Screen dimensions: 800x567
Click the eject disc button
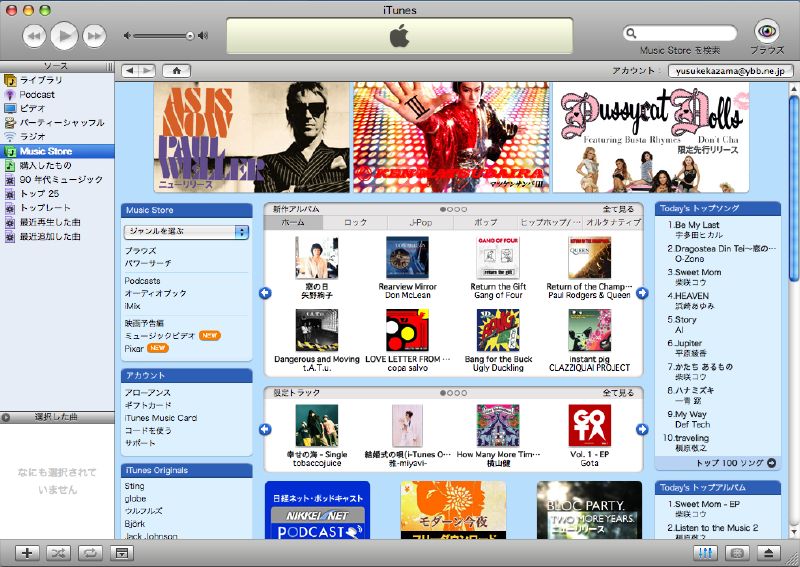point(769,553)
